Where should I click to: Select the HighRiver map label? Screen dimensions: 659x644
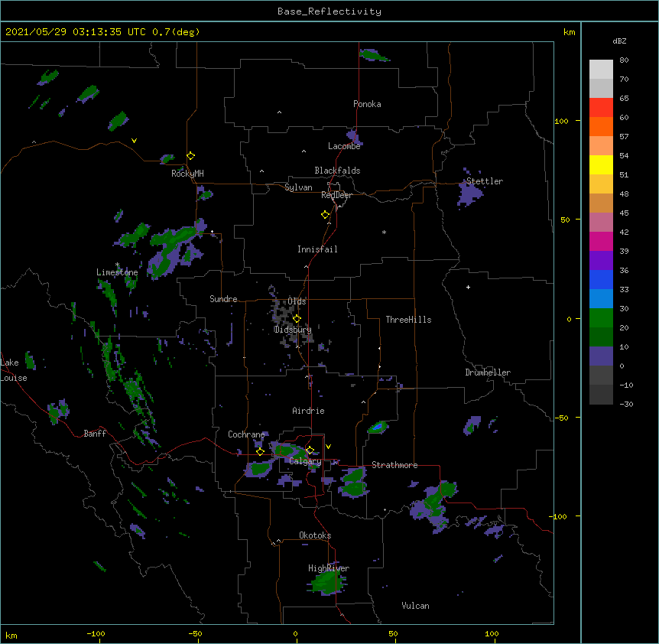point(329,568)
